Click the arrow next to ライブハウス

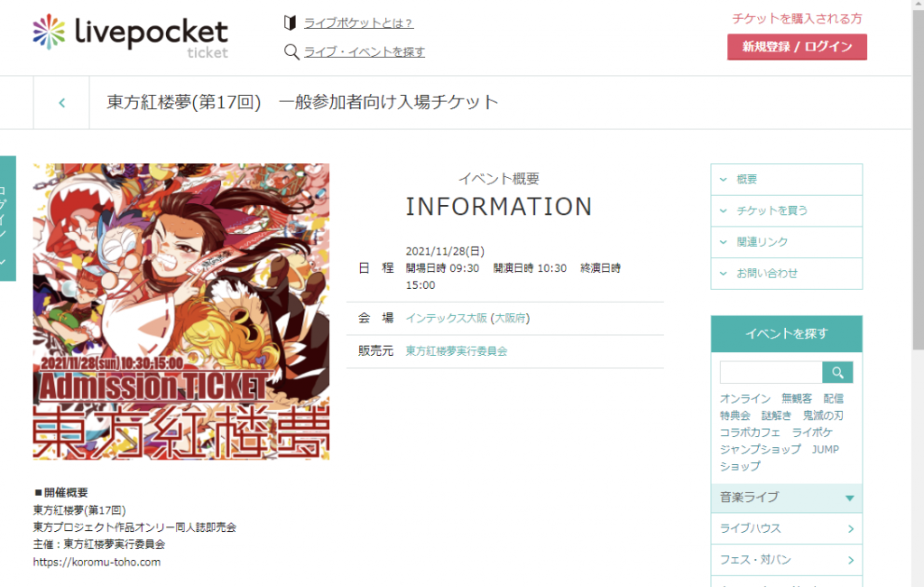pos(850,528)
